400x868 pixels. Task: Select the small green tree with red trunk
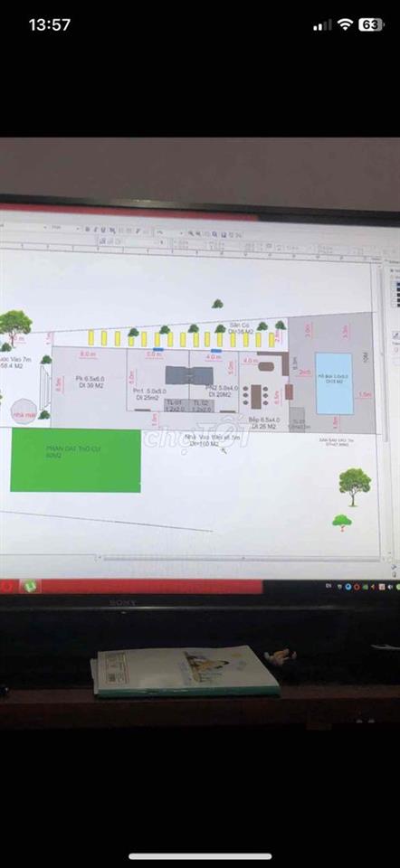(342, 523)
